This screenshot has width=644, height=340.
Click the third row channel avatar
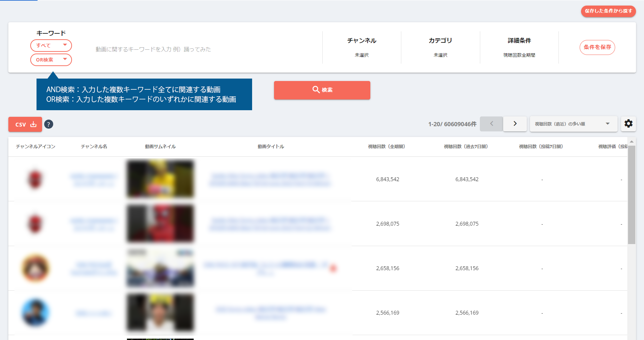(35, 268)
